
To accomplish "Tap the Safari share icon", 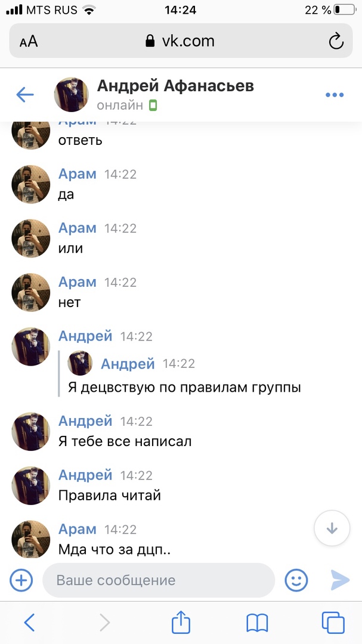I will (181, 622).
